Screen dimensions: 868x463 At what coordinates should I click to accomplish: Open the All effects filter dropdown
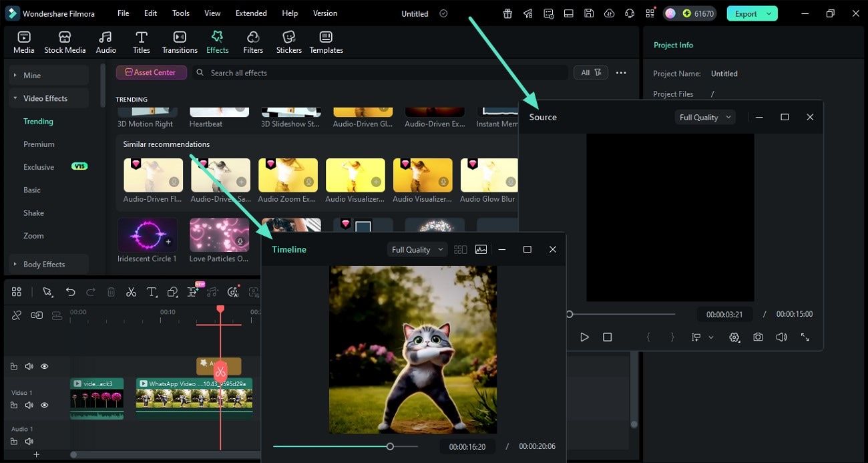click(590, 72)
